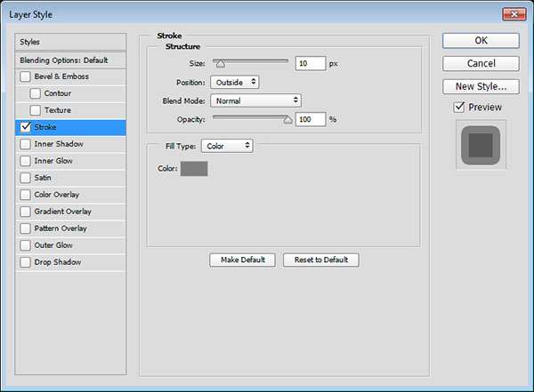Expand the Blend Mode dropdown
Viewport: 534px width, 392px height.
coord(255,100)
